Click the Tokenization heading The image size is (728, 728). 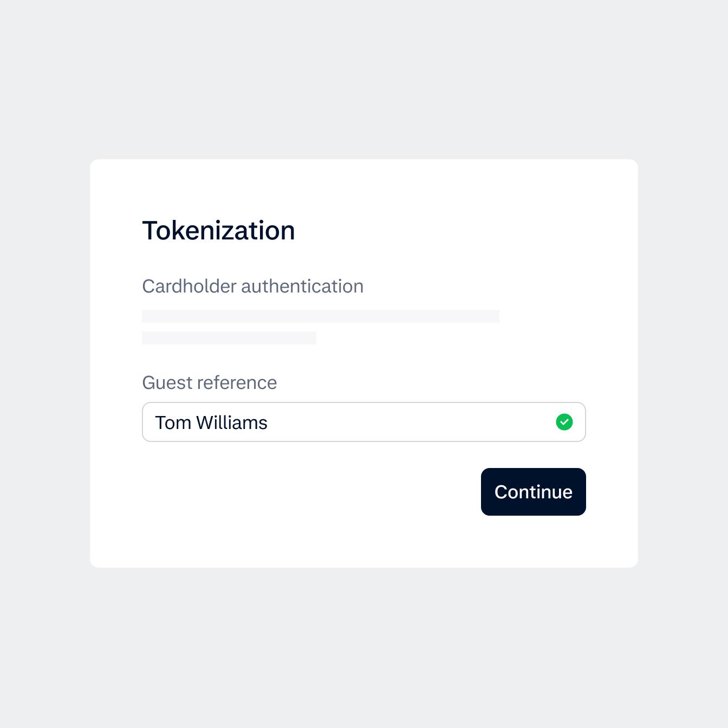click(x=218, y=230)
